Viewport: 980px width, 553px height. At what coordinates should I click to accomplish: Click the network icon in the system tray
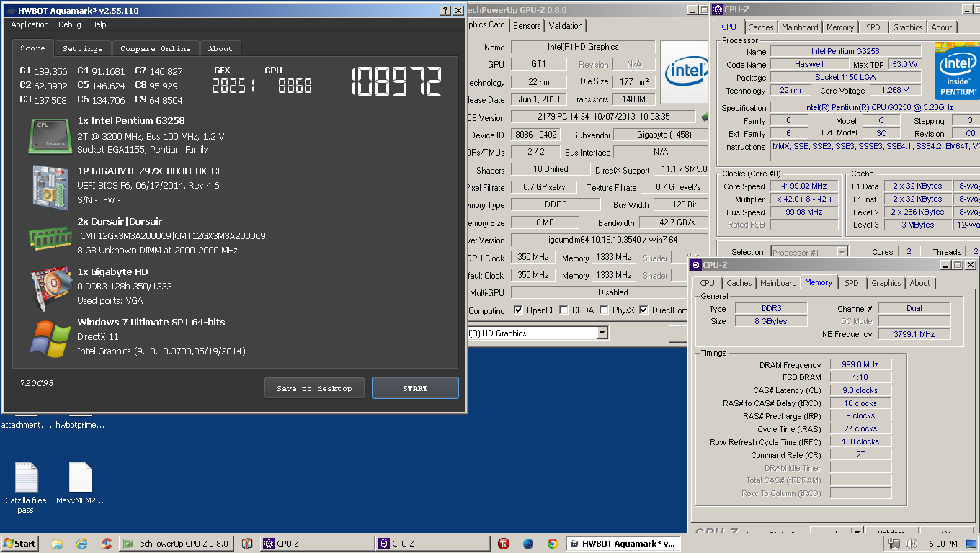click(894, 544)
